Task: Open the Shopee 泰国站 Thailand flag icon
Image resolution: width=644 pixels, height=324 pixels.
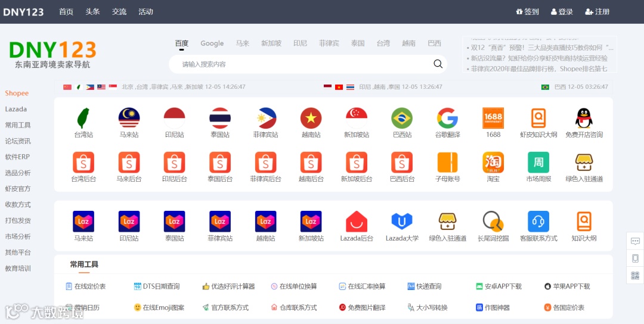Action: pos(220,118)
